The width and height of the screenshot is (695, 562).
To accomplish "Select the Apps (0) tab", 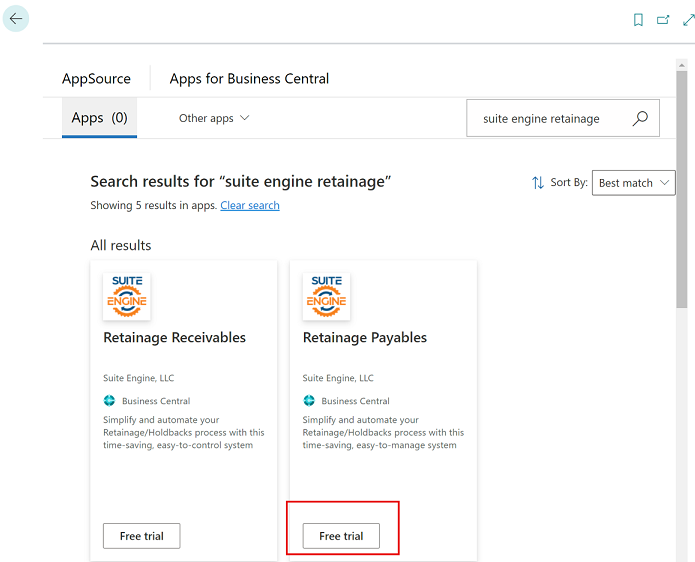I will coord(99,118).
